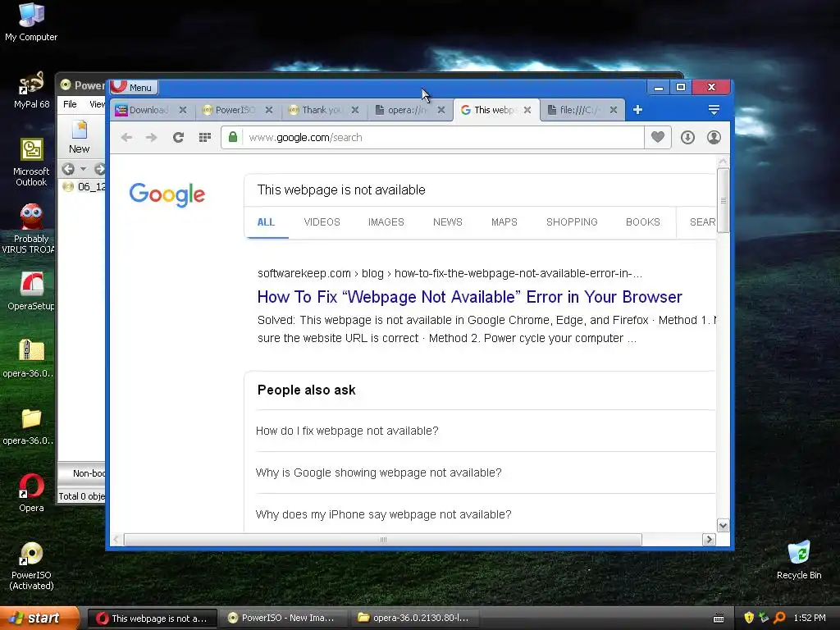Click the Google search box

tap(480, 189)
